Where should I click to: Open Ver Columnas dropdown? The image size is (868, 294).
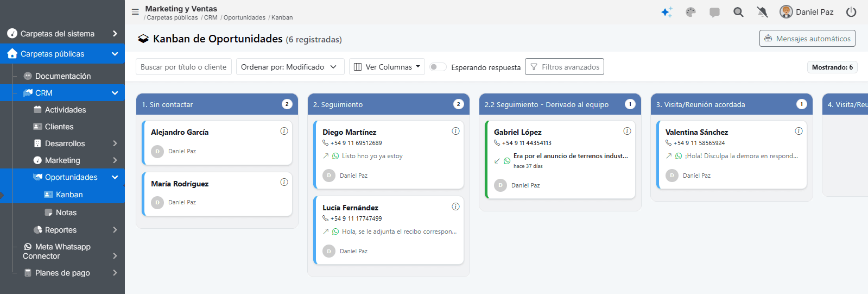[x=387, y=67]
